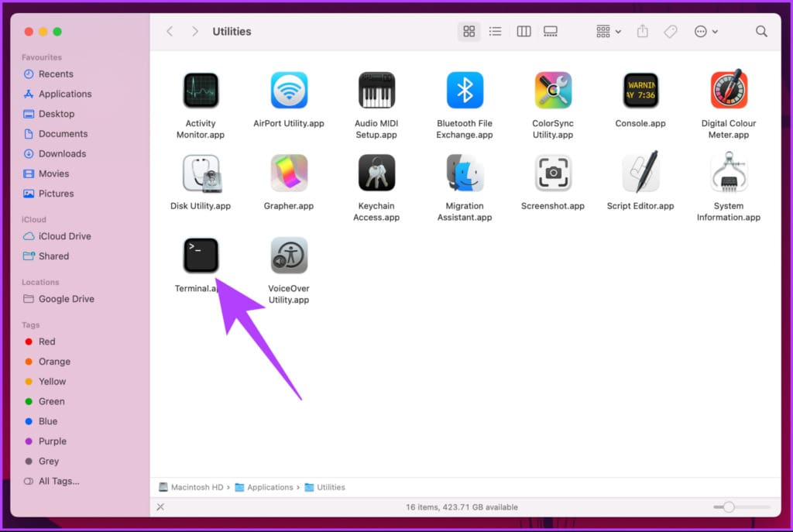Open Migration Assistant app icon

click(465, 173)
